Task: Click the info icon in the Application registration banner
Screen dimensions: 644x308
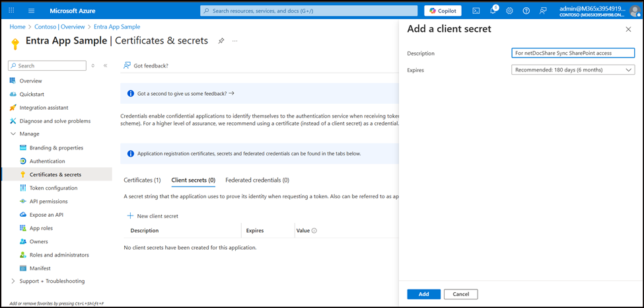Action: (x=131, y=154)
